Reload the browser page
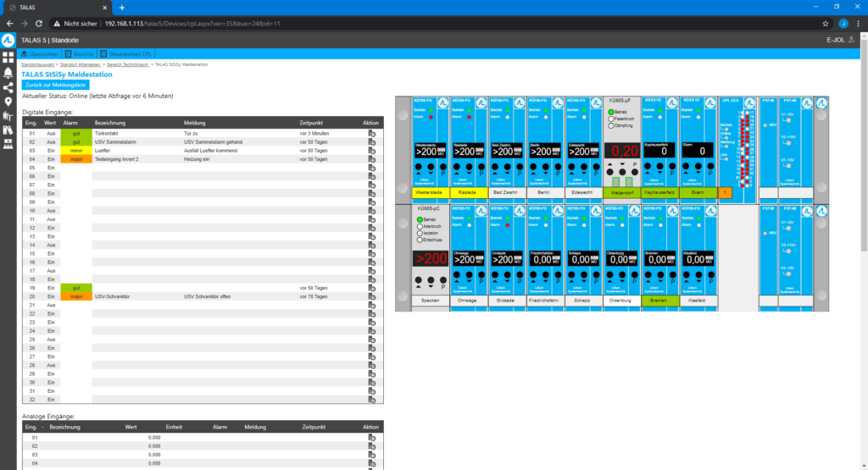The height and width of the screenshot is (470, 868). (39, 24)
